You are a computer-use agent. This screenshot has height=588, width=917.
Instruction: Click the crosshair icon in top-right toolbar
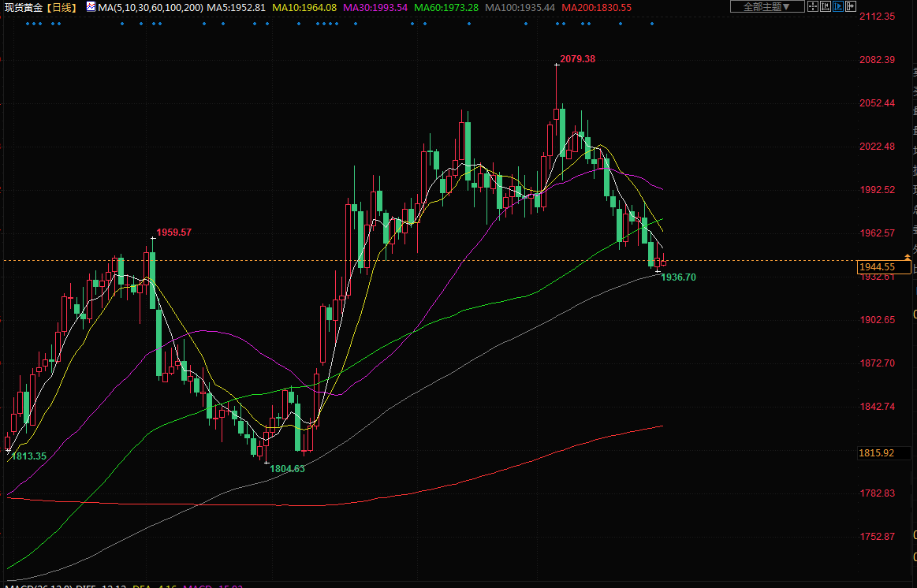point(813,6)
